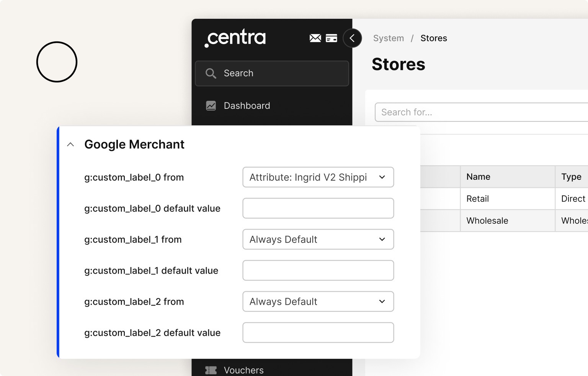This screenshot has width=588, height=376.
Task: Click the Centra logo
Action: pyautogui.click(x=235, y=38)
